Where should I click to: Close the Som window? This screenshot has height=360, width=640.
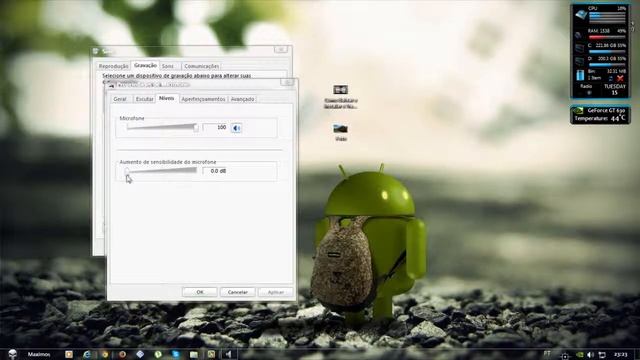tap(281, 50)
